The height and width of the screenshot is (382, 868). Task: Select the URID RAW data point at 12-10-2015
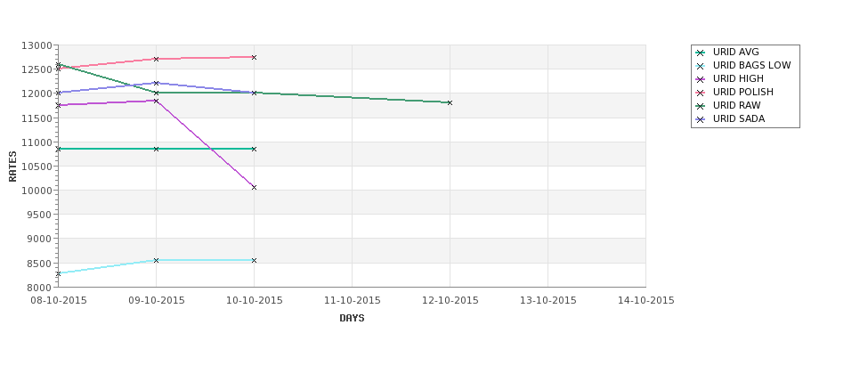[450, 102]
